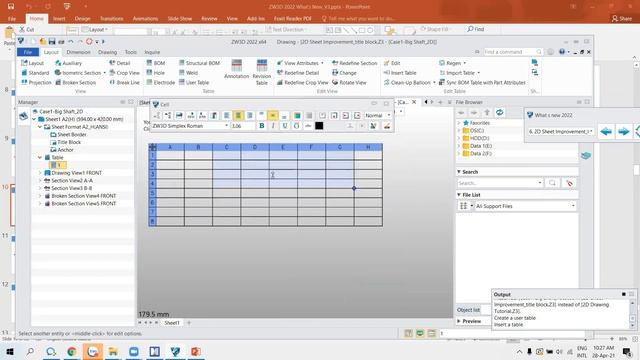Viewport: 640px width, 360px height.
Task: Open the ZW3D File menu
Action: click(x=28, y=52)
